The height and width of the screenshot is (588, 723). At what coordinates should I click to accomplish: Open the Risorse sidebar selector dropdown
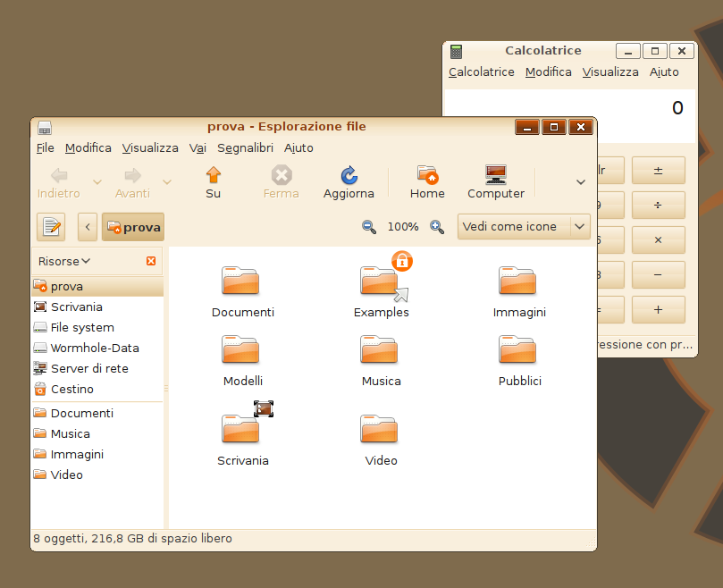(64, 262)
